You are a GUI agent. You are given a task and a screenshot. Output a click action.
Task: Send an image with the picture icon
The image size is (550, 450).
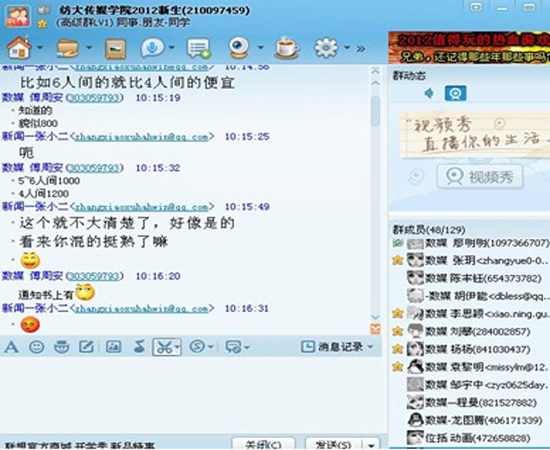[x=114, y=347]
